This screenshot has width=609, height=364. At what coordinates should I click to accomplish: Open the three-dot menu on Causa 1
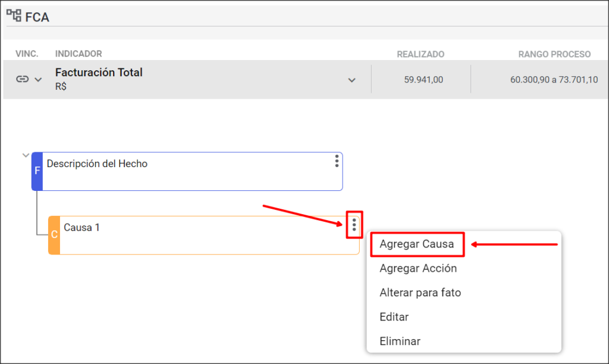(354, 225)
